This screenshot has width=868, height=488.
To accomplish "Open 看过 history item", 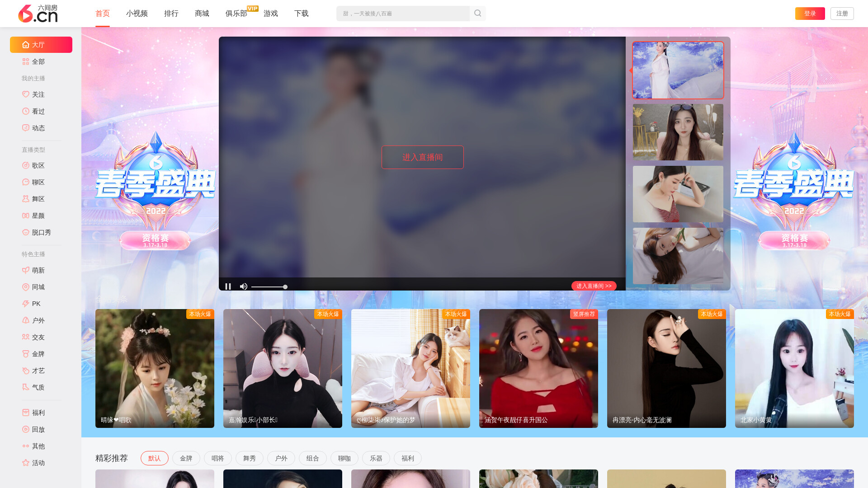I will click(41, 111).
